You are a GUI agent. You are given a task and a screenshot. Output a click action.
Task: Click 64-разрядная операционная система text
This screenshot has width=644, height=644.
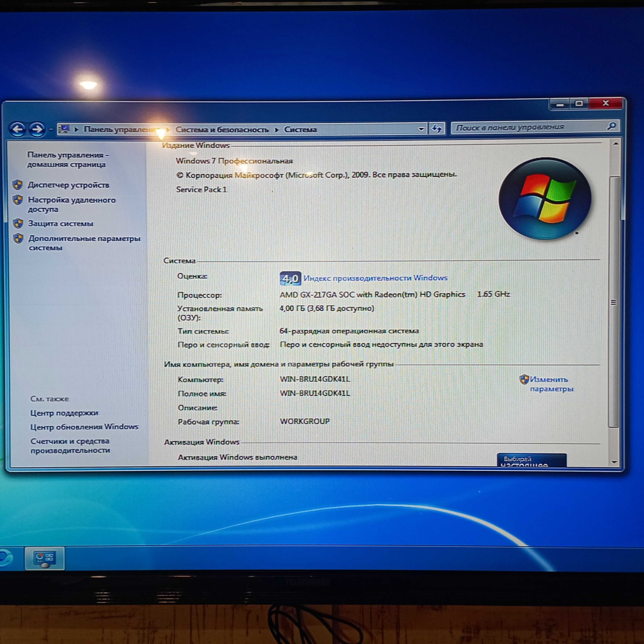pos(349,331)
